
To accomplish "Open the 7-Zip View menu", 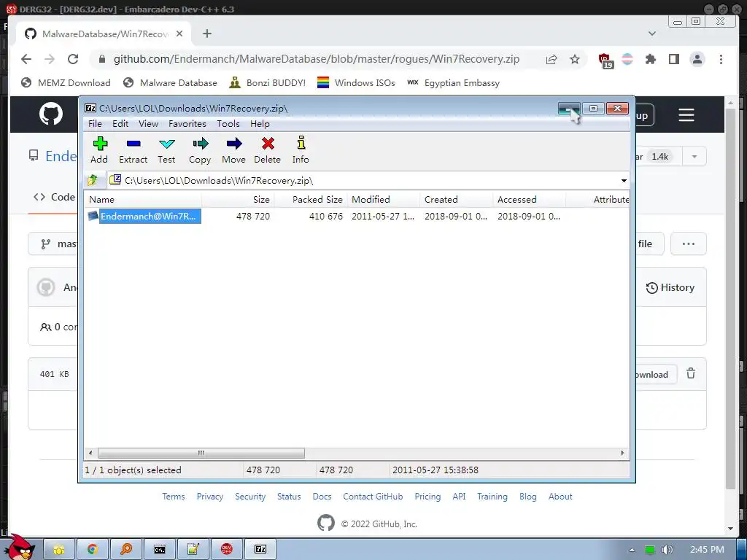I will point(148,124).
